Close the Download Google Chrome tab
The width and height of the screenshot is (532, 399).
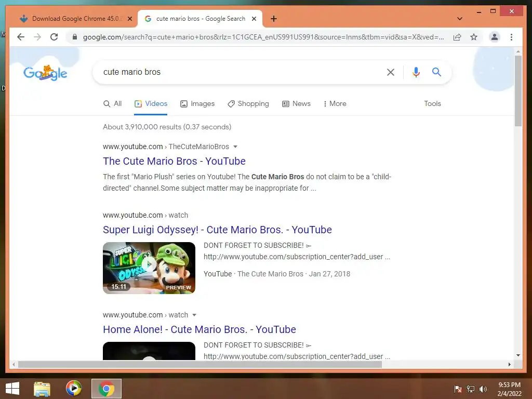click(x=129, y=19)
